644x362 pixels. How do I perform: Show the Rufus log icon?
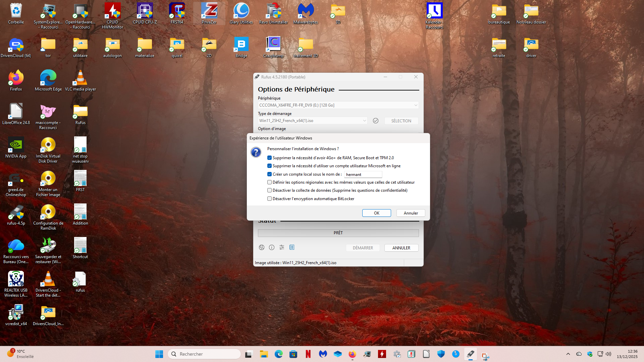[x=292, y=247]
